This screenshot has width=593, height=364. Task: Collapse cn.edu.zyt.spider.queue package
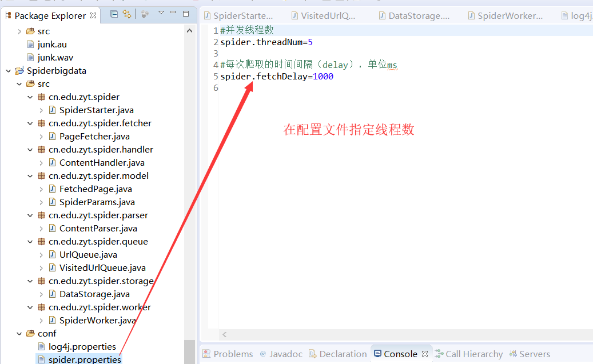click(30, 242)
